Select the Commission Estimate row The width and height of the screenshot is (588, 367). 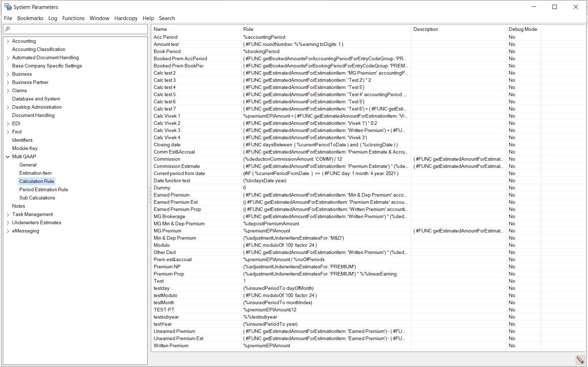177,166
